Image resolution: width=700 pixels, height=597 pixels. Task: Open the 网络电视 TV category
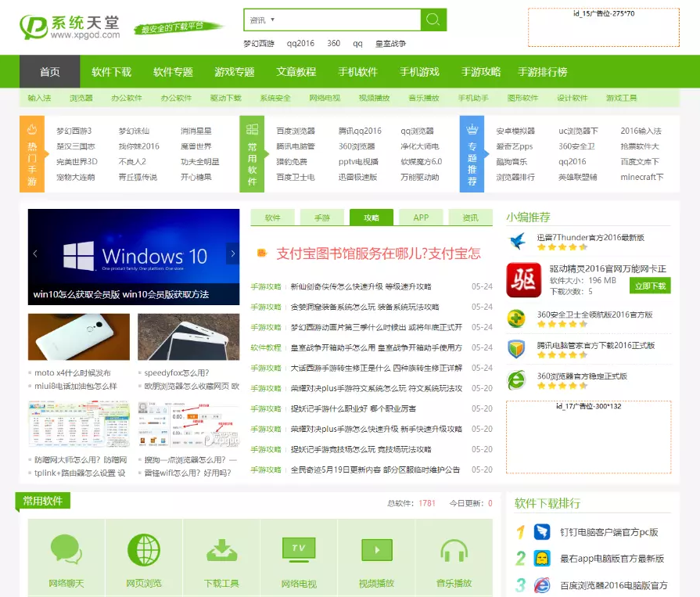tap(299, 558)
